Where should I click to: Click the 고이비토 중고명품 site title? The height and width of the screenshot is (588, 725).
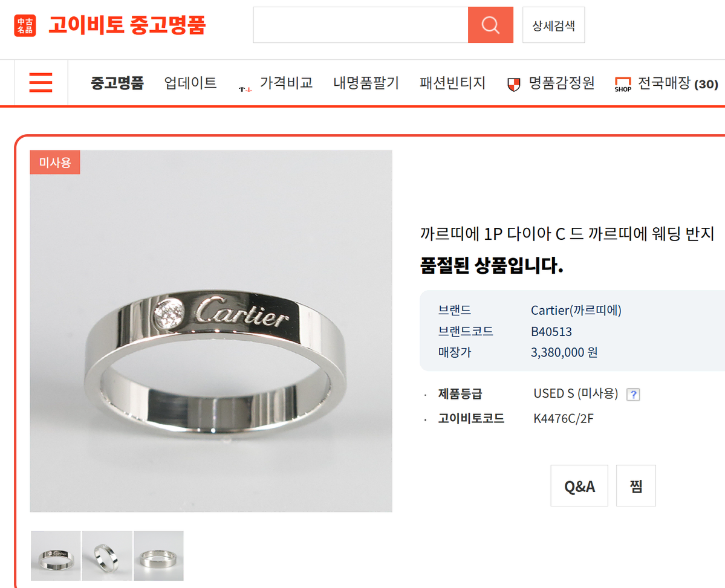[127, 25]
